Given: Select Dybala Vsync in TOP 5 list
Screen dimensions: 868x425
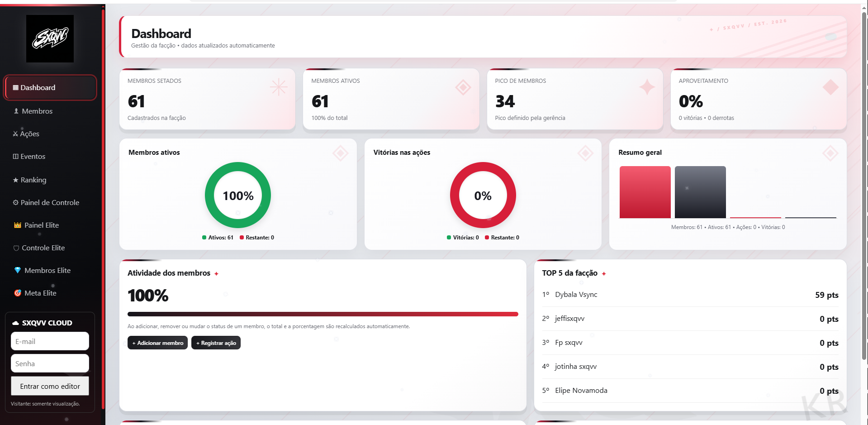Looking at the screenshot, I should point(576,295).
